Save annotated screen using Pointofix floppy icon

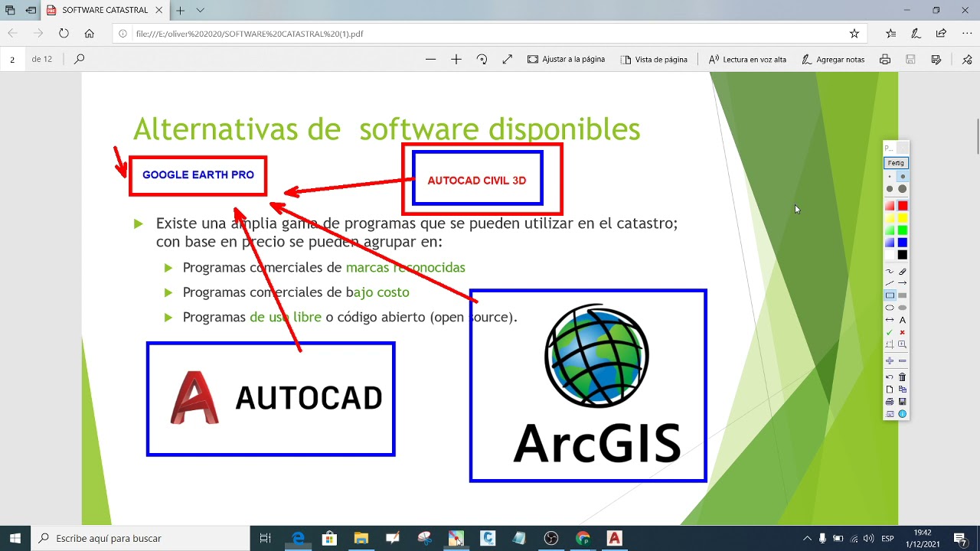(903, 402)
